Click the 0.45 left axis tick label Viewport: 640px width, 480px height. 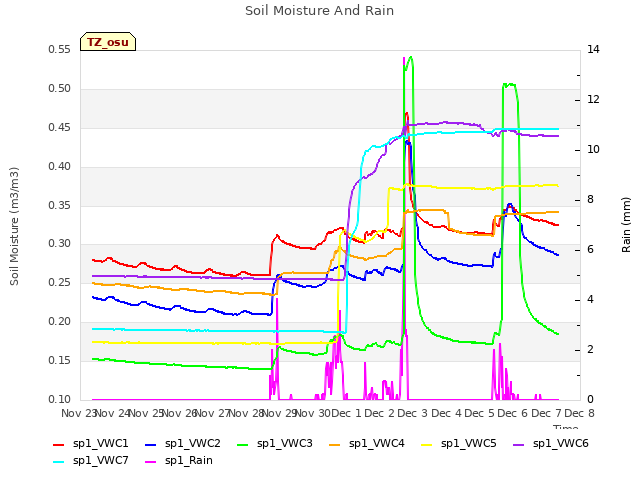point(59,128)
